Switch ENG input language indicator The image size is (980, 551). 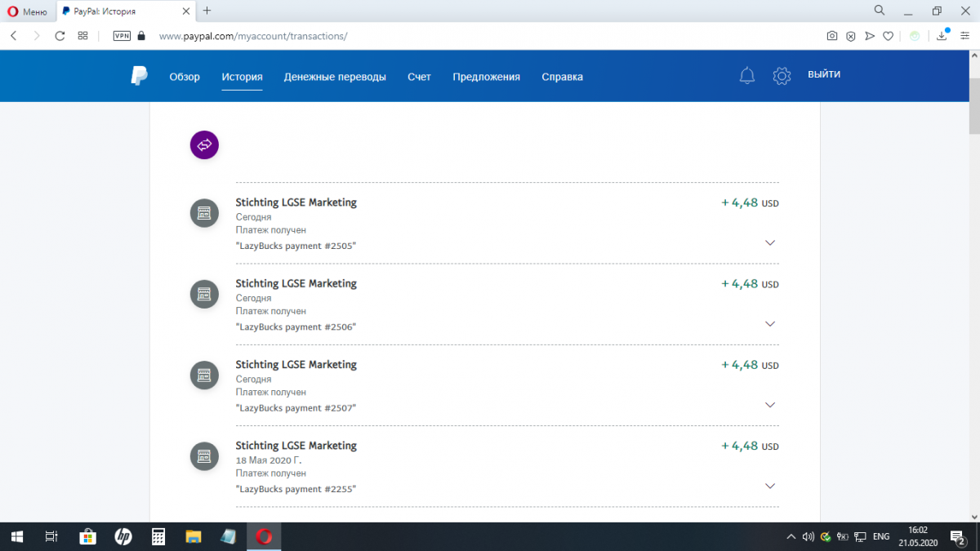[x=881, y=536]
